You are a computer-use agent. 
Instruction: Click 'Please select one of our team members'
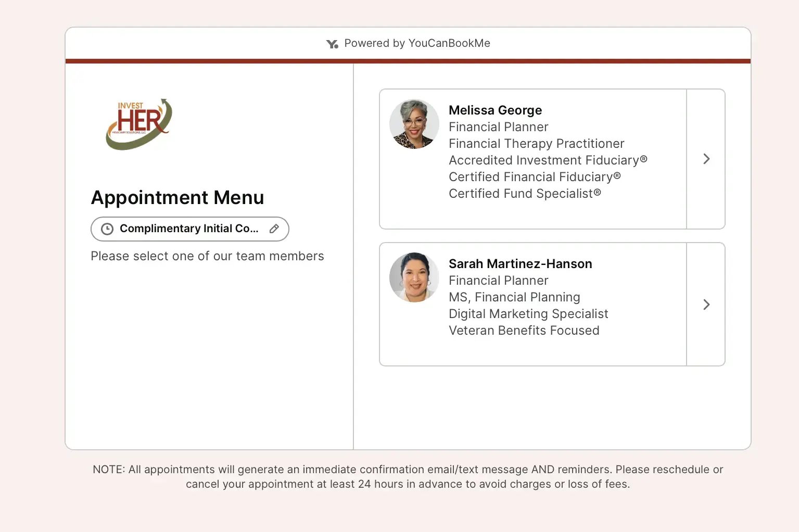coord(207,256)
